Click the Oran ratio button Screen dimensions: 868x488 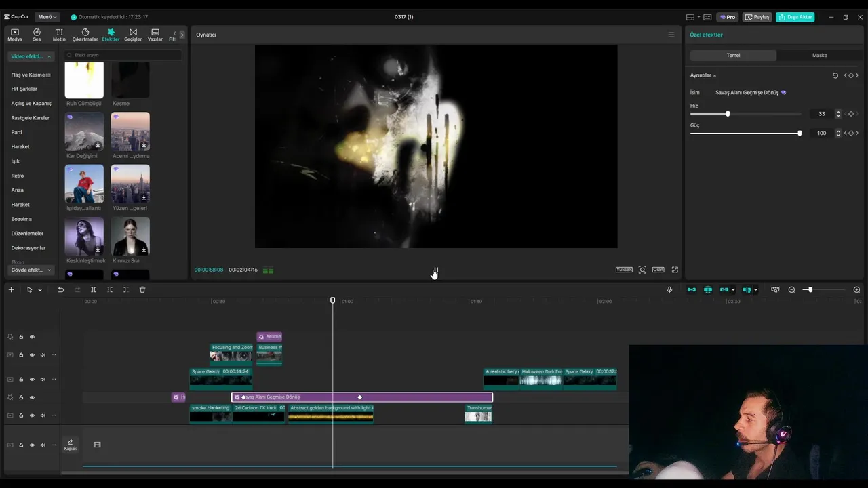[658, 270]
